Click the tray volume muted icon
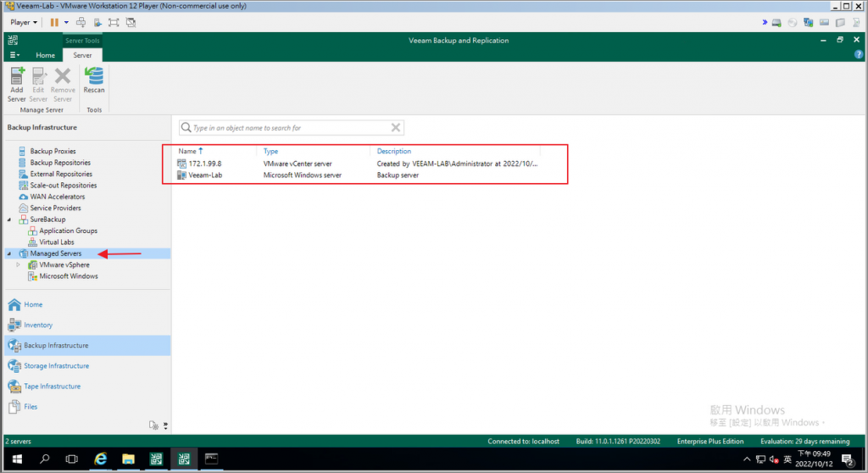This screenshot has width=868, height=473. click(774, 459)
